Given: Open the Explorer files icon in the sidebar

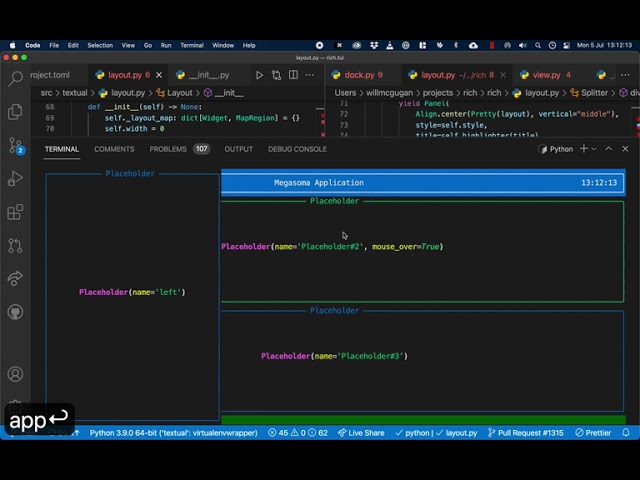Looking at the screenshot, I should click(15, 112).
